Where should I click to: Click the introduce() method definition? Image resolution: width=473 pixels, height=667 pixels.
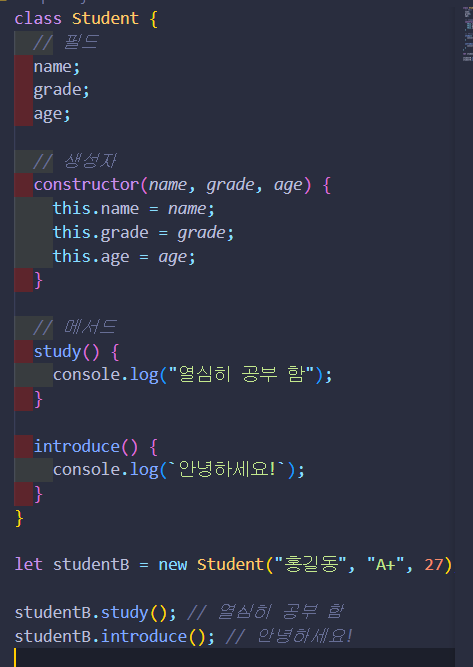[95, 447]
